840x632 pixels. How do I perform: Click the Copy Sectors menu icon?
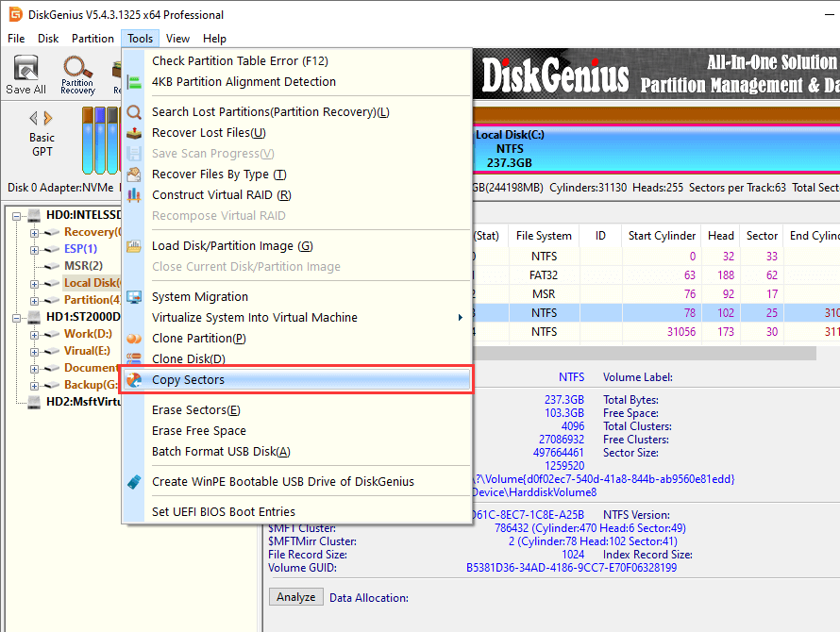click(135, 380)
